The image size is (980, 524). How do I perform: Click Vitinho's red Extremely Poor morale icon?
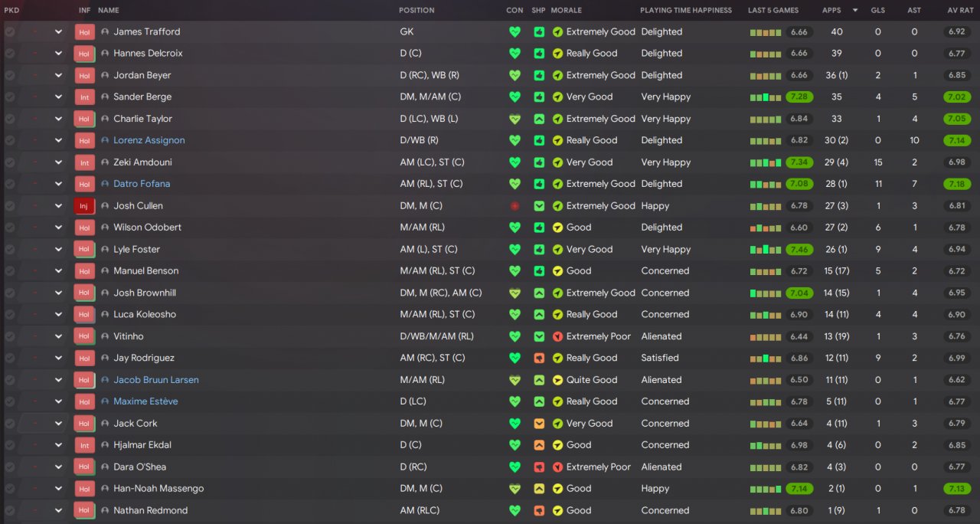tap(557, 336)
